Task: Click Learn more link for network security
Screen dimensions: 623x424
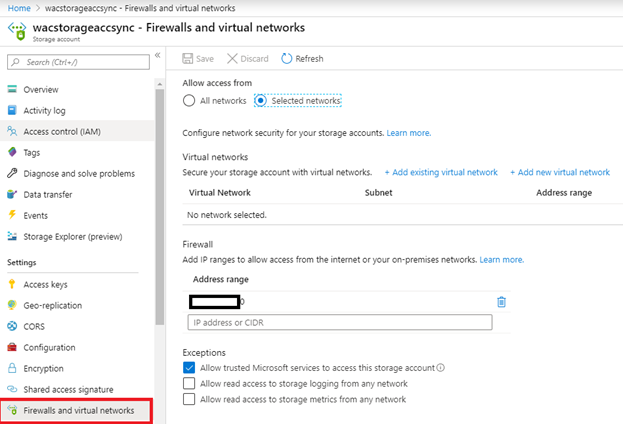Action: 408,133
